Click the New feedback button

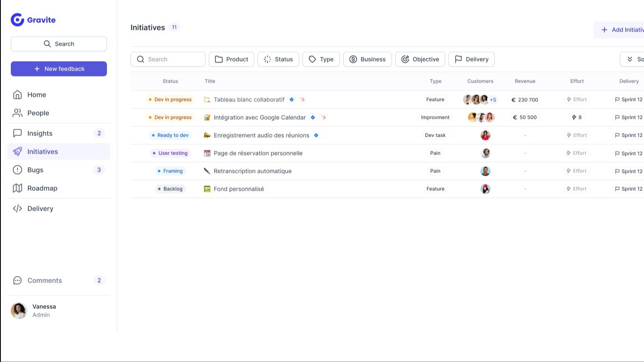pyautogui.click(x=59, y=69)
